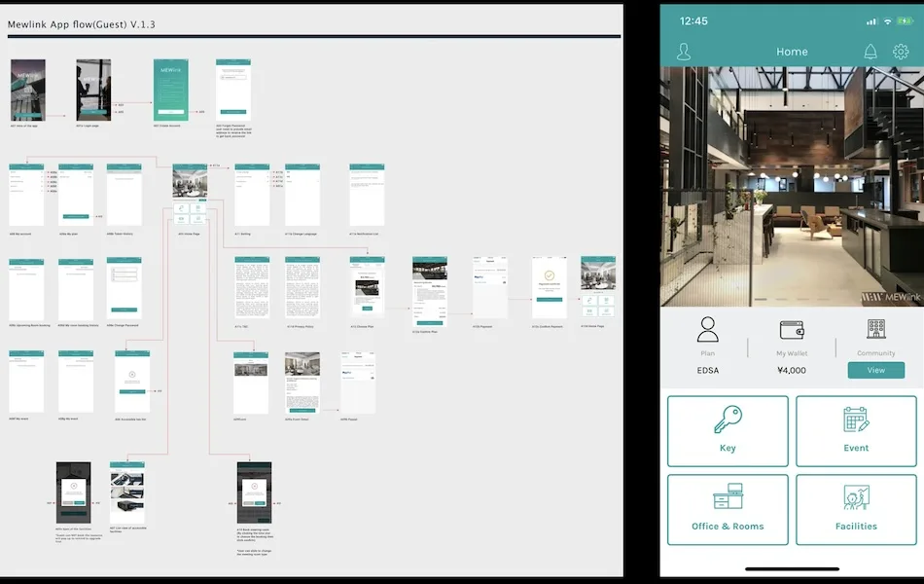924x584 pixels.
Task: Open the Facilities tile
Action: coord(856,509)
